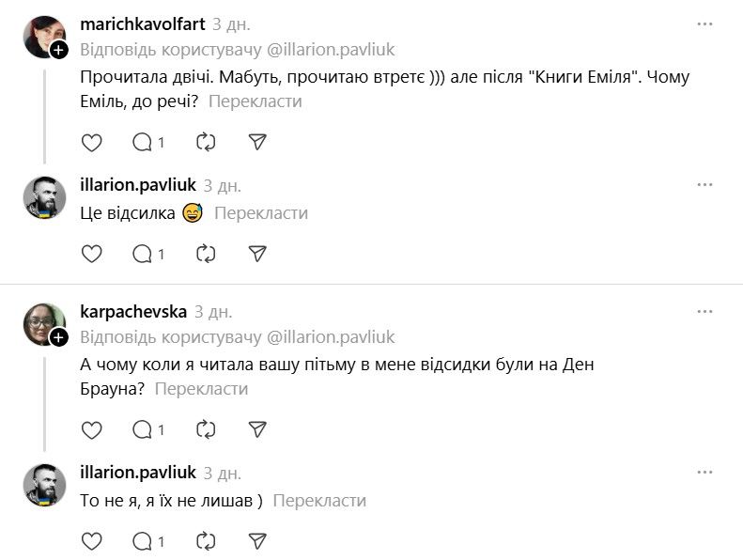Open the illarion.pavliuk username on the "Це відсилка" reply

[138, 185]
